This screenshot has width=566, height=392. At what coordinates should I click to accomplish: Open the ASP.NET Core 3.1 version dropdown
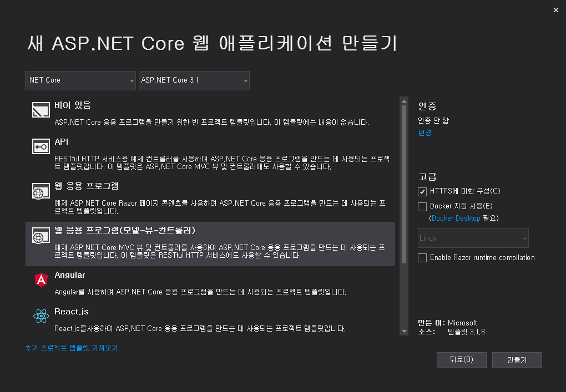(194, 80)
